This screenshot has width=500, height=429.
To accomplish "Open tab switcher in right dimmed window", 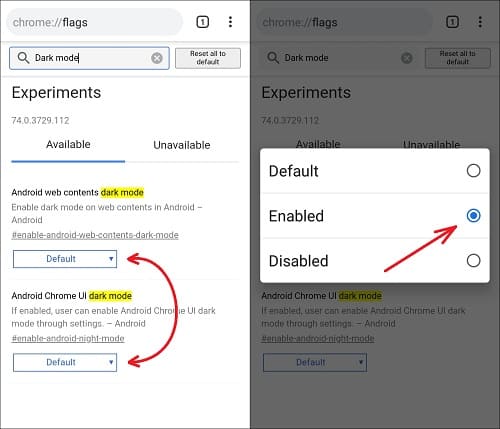I will [452, 22].
